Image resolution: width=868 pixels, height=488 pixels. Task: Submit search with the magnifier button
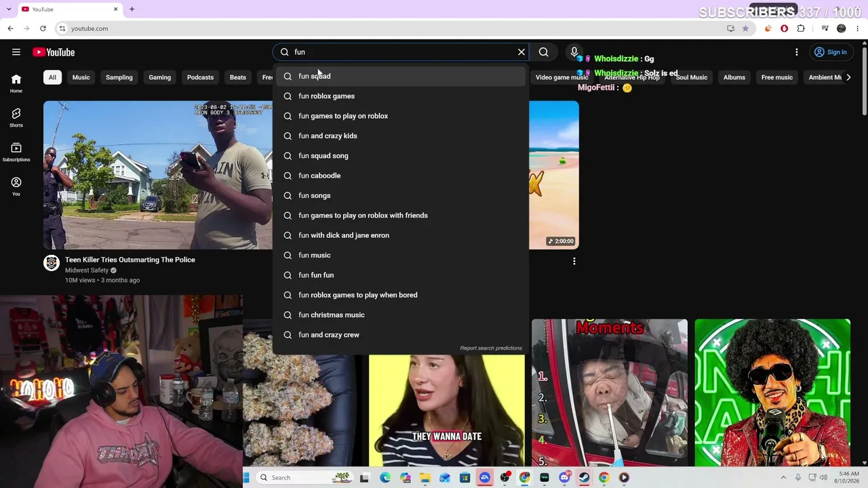coord(544,52)
